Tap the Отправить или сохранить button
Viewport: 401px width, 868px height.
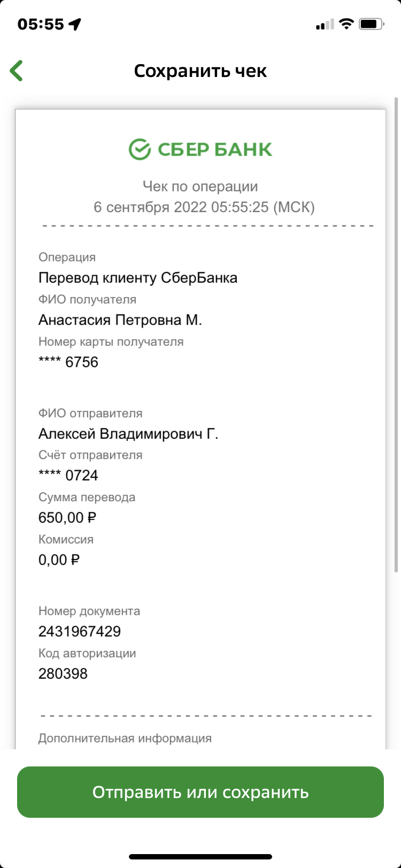pos(200,792)
